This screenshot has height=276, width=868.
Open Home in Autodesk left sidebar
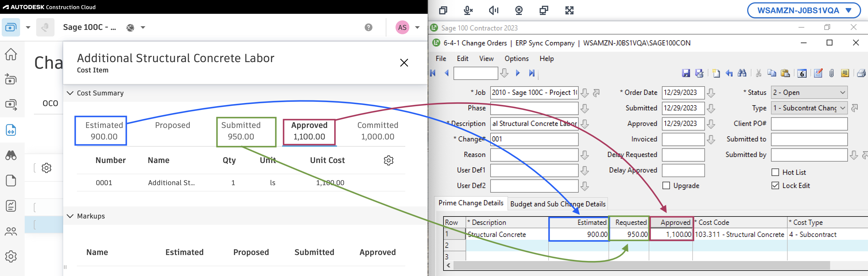pyautogui.click(x=11, y=54)
